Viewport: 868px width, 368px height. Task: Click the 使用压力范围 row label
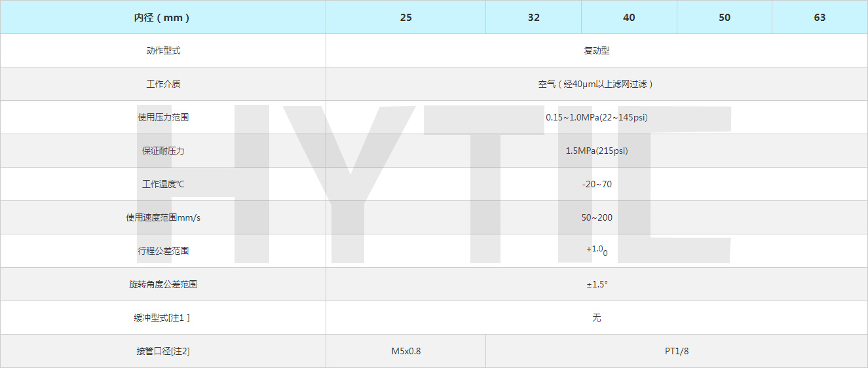(163, 117)
